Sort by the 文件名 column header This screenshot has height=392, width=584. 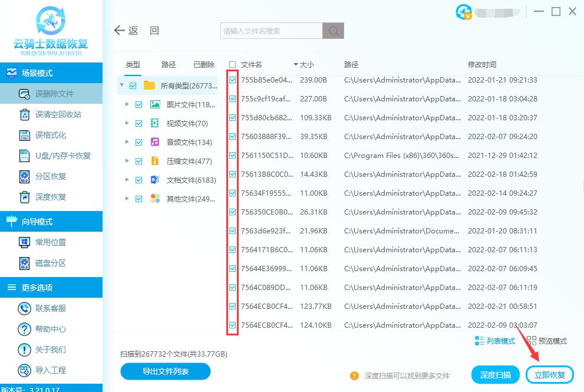click(x=252, y=64)
